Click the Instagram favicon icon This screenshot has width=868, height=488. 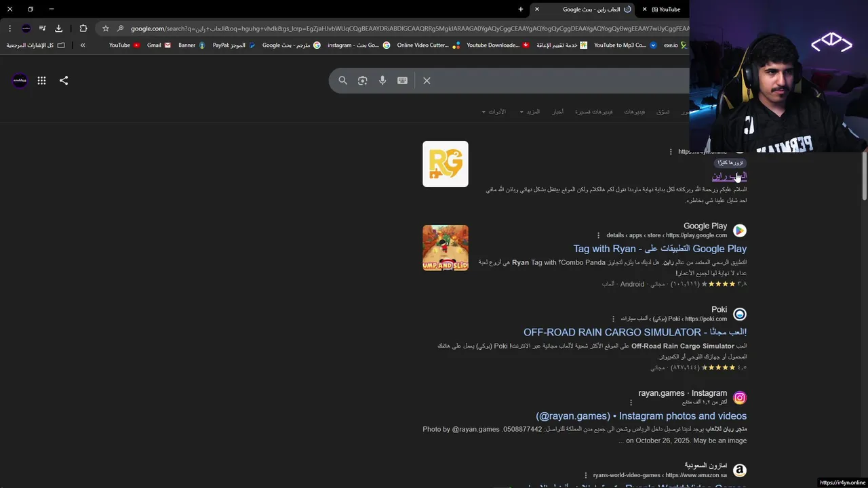(x=740, y=398)
